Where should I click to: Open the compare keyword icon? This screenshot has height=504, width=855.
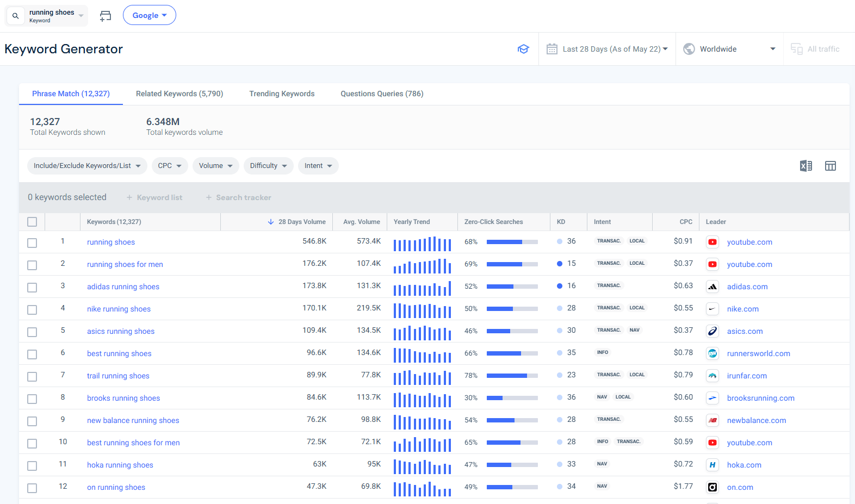click(x=106, y=16)
